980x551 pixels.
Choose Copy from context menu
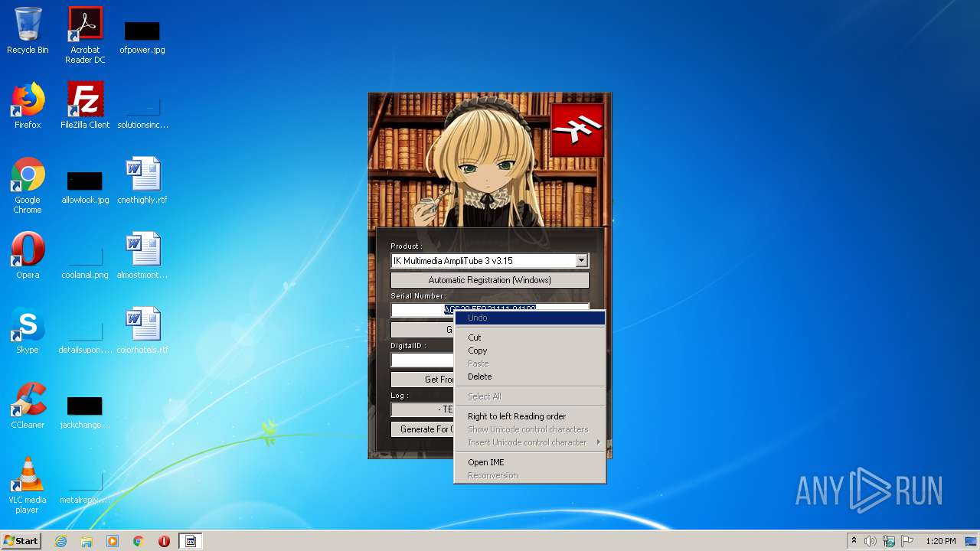click(x=530, y=350)
